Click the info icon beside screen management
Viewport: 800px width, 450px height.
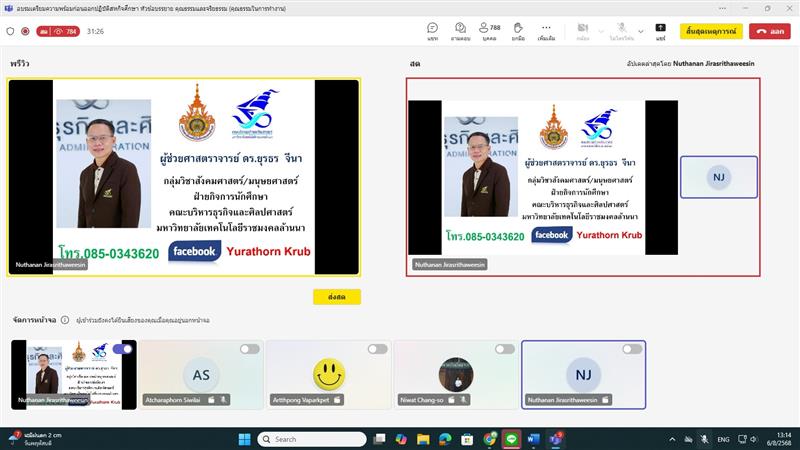pos(65,320)
